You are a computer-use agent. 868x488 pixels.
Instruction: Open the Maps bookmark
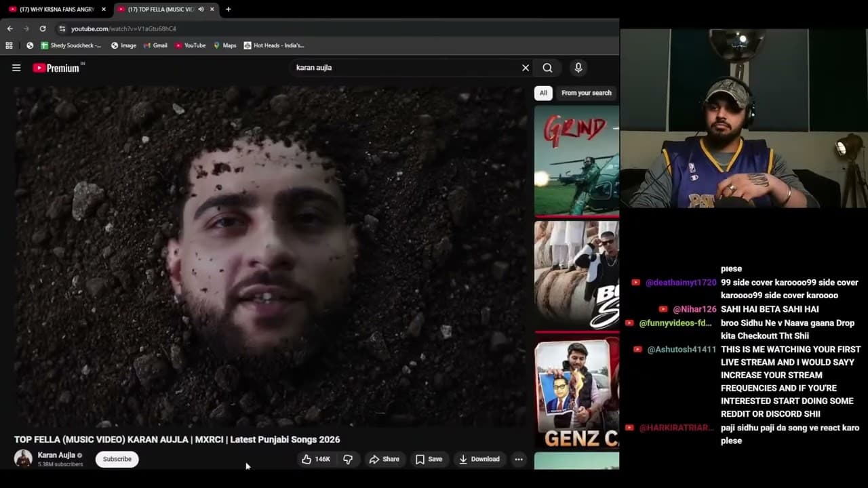point(224,45)
